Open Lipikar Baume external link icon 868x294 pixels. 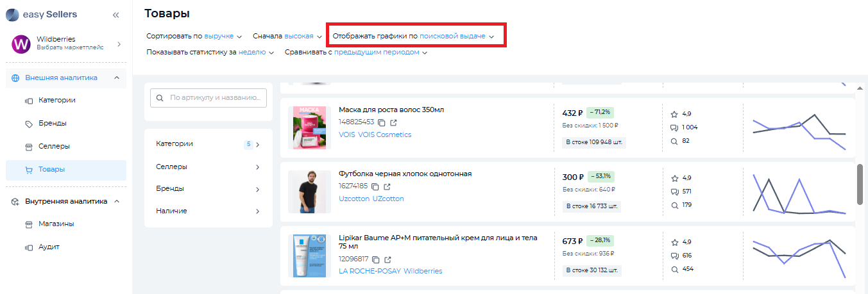pyautogui.click(x=388, y=259)
